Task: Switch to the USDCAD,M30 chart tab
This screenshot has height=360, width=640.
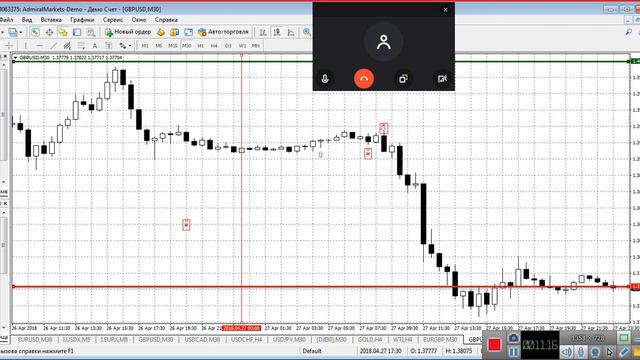Action: point(202,339)
